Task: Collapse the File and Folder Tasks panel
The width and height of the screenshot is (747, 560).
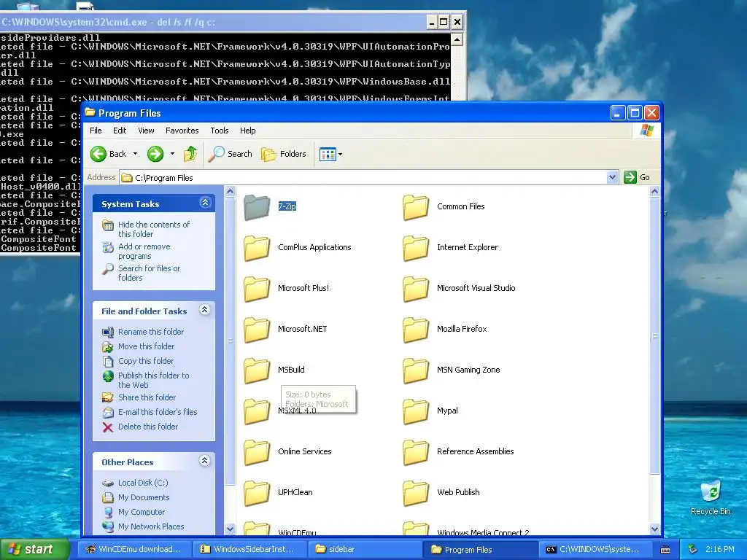Action: pyautogui.click(x=205, y=310)
